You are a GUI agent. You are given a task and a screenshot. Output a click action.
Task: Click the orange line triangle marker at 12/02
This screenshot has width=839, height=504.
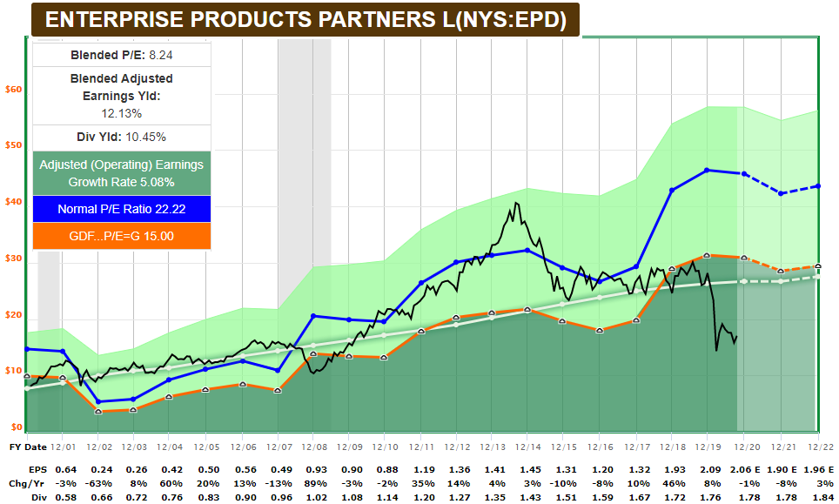coord(98,411)
